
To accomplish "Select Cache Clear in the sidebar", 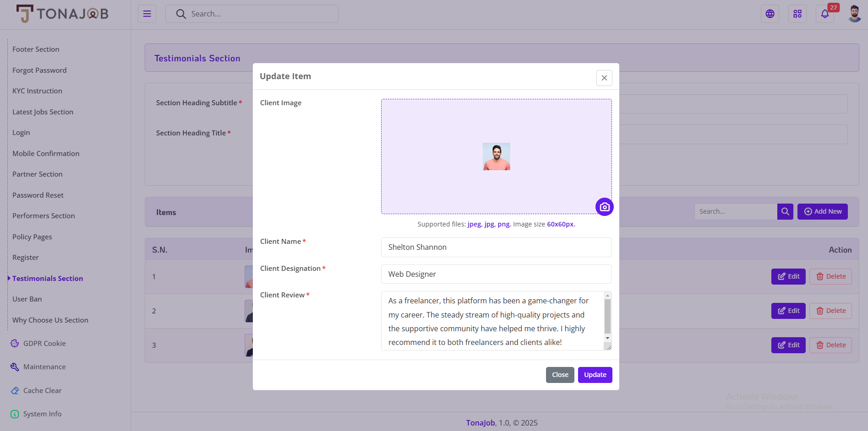I will coord(42,391).
